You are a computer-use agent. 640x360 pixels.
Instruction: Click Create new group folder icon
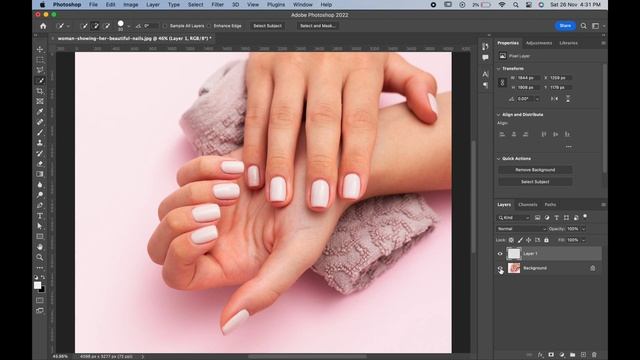click(x=573, y=355)
